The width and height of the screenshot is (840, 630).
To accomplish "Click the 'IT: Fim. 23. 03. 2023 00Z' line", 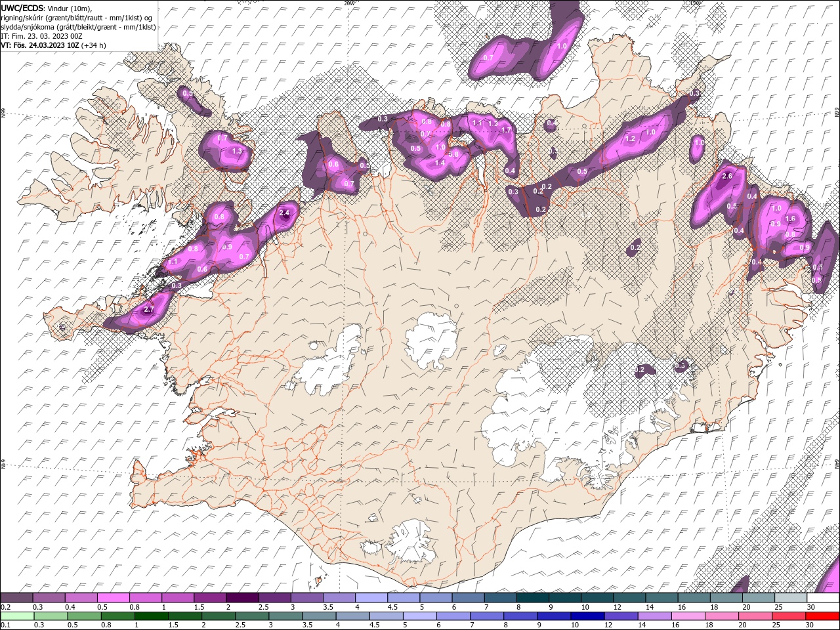I will click(41, 35).
